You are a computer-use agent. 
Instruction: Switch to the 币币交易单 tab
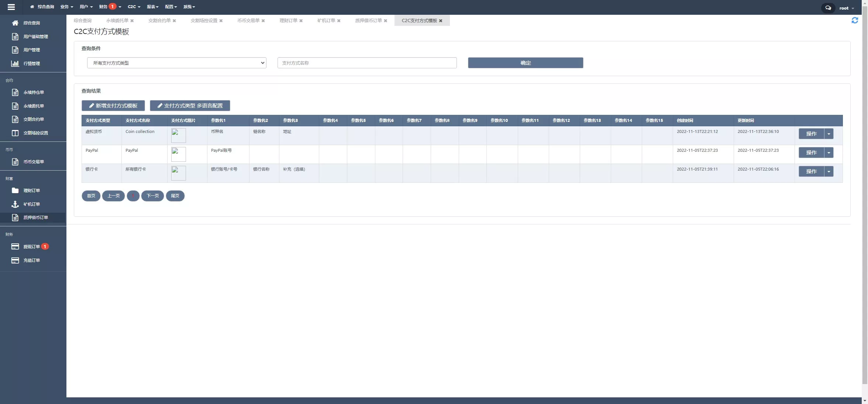(x=248, y=21)
